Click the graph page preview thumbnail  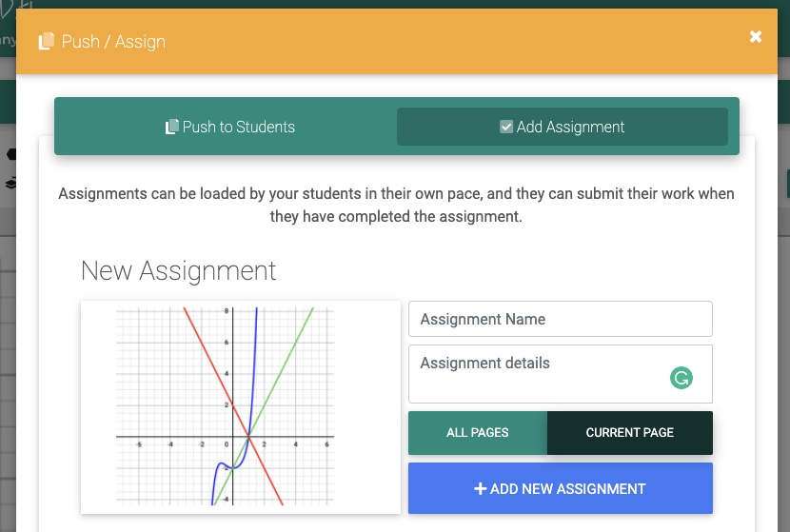pyautogui.click(x=241, y=407)
